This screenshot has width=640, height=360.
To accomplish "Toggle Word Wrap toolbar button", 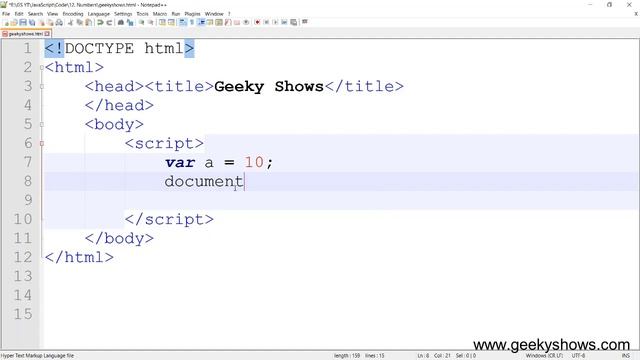I will 182,22.
